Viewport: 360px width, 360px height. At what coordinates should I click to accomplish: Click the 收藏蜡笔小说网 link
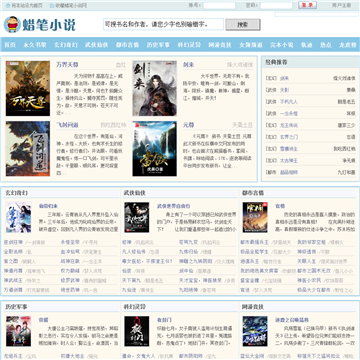71,6
